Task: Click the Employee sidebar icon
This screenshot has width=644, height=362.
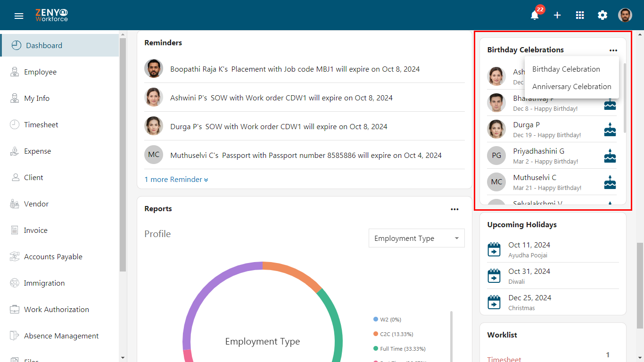Action: click(x=15, y=72)
